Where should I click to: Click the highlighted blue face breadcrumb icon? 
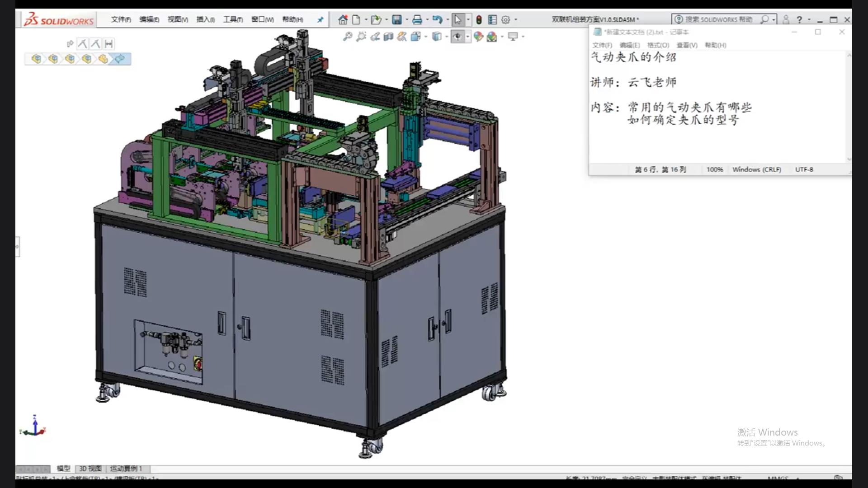[120, 59]
